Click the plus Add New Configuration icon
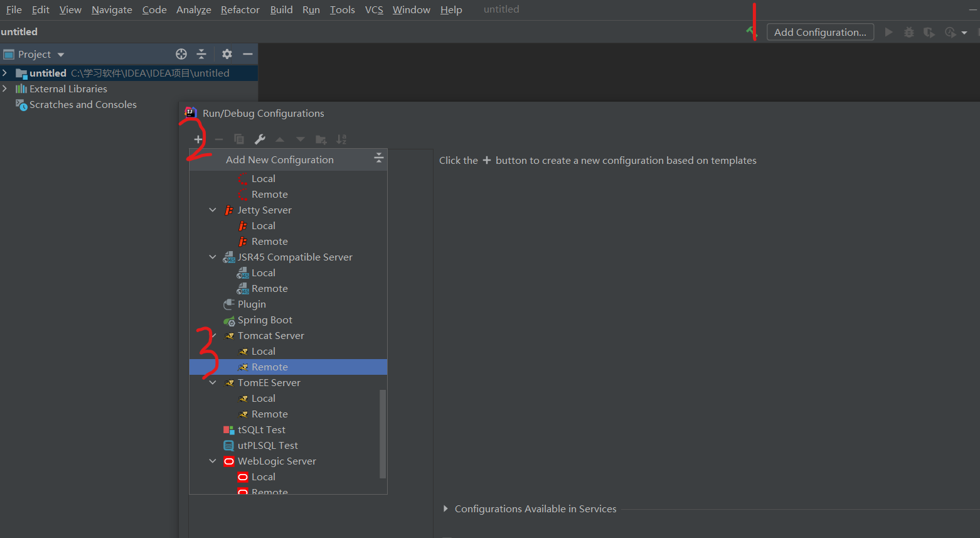 [198, 139]
